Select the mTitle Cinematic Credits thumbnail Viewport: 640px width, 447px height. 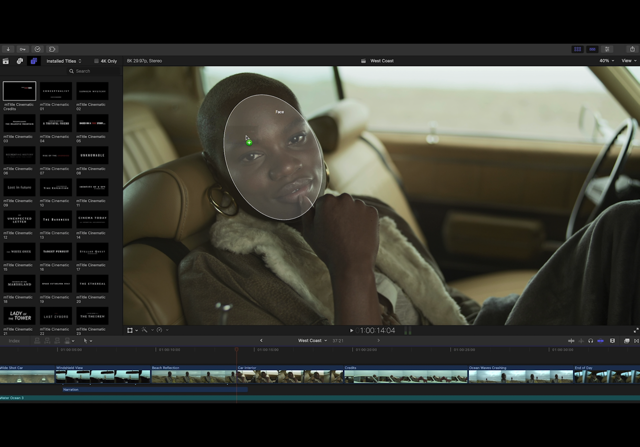coord(20,91)
